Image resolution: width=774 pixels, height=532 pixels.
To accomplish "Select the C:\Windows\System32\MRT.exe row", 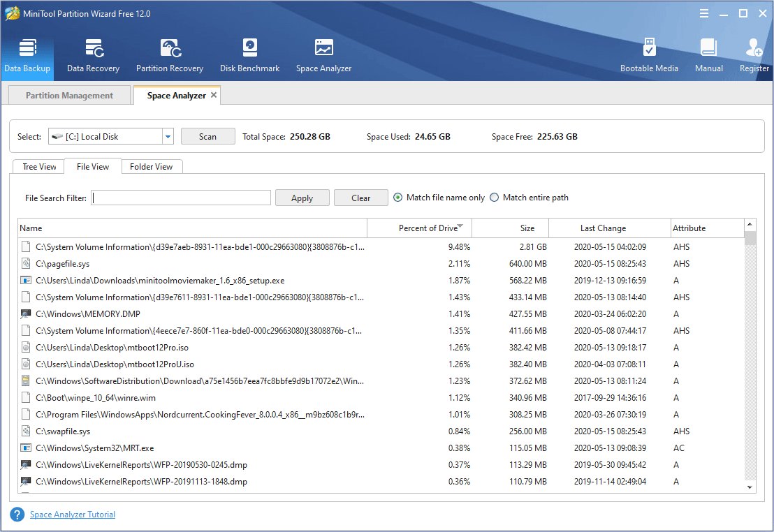I will 381,448.
